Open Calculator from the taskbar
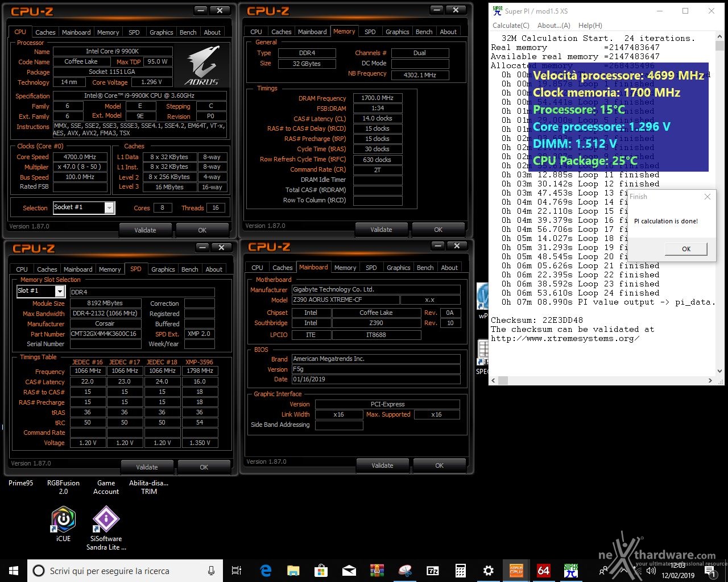Viewport: 728px width, 582px height. click(x=461, y=571)
